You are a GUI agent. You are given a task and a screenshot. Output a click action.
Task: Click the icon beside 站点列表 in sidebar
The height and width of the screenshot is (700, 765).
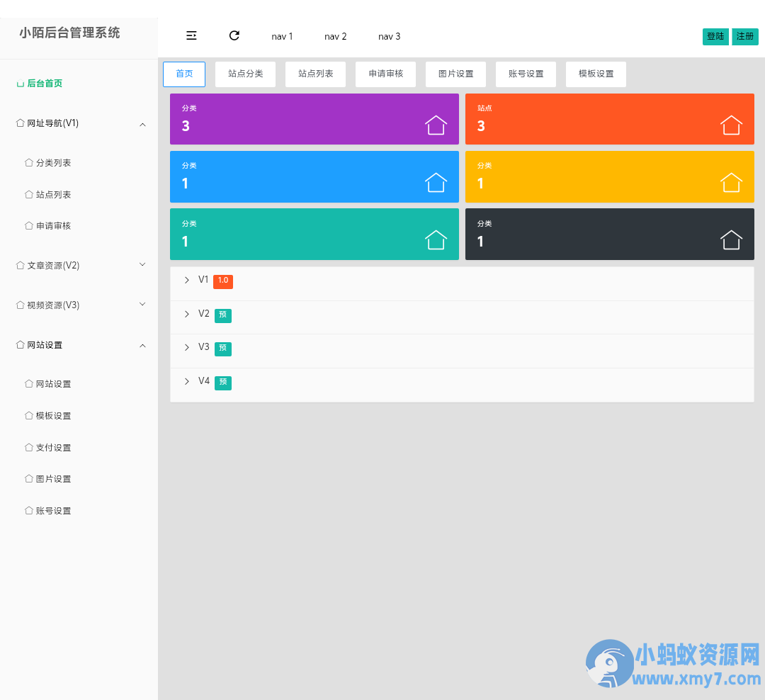point(29,194)
